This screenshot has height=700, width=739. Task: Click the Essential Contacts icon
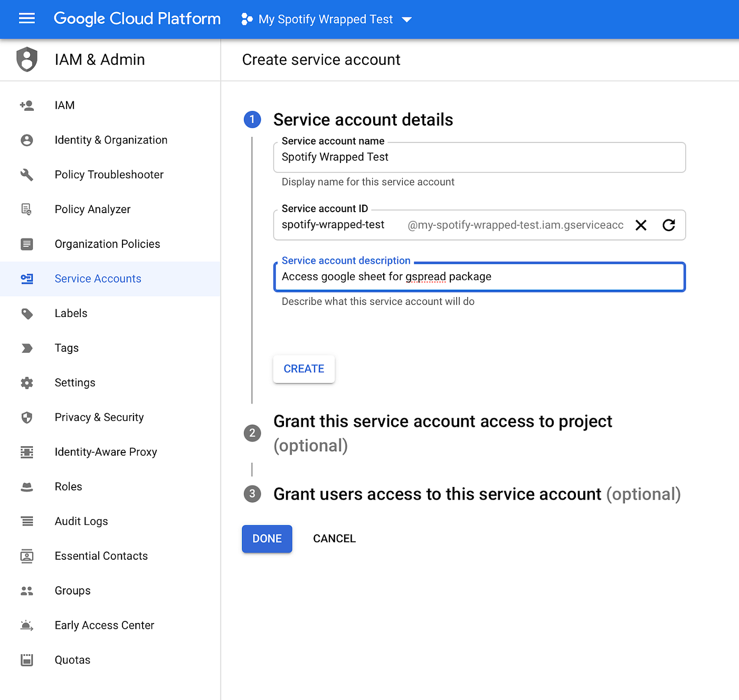pos(27,556)
